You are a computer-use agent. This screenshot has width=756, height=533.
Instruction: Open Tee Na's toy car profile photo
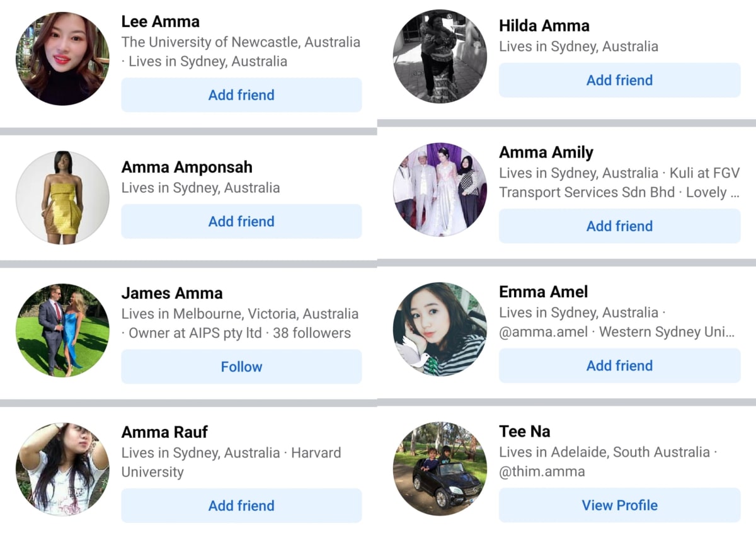coord(440,469)
